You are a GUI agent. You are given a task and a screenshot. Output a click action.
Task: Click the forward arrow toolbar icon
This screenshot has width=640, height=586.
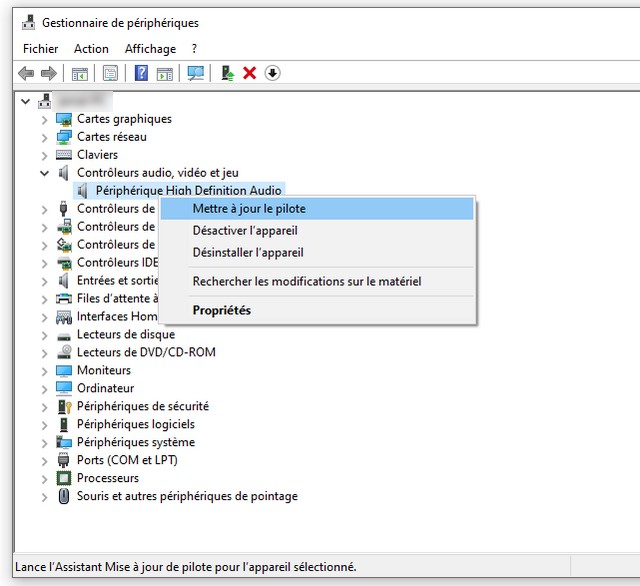coord(48,73)
